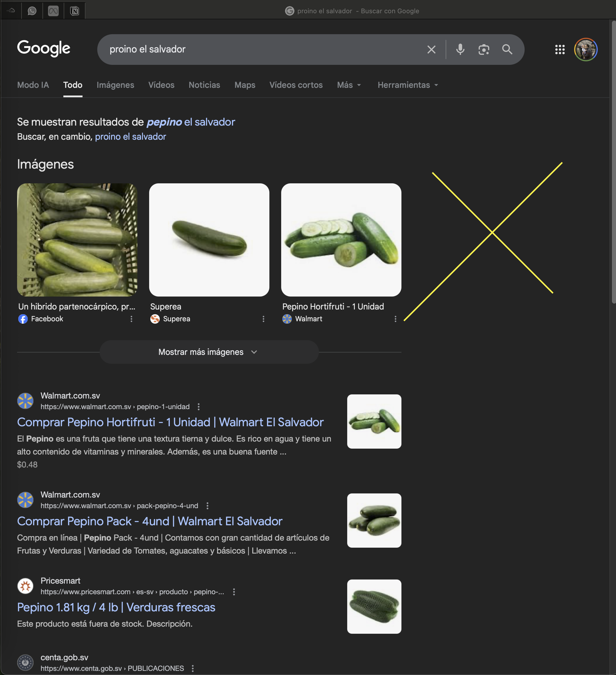Open the Google account profile avatar
The height and width of the screenshot is (675, 616).
click(586, 50)
